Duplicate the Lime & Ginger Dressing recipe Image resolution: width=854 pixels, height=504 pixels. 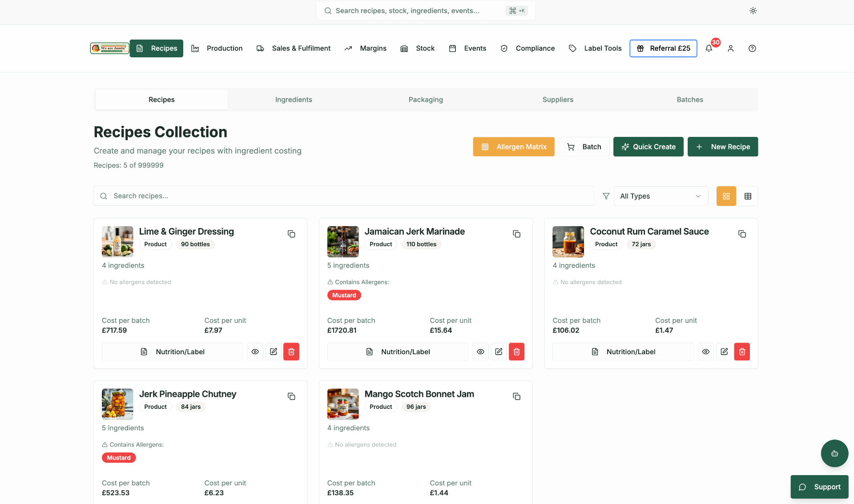pyautogui.click(x=291, y=234)
